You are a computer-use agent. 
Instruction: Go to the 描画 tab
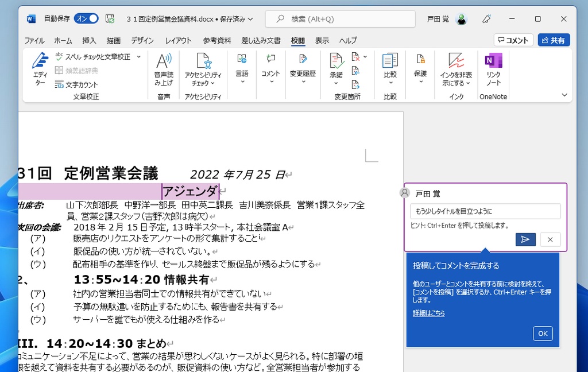113,41
